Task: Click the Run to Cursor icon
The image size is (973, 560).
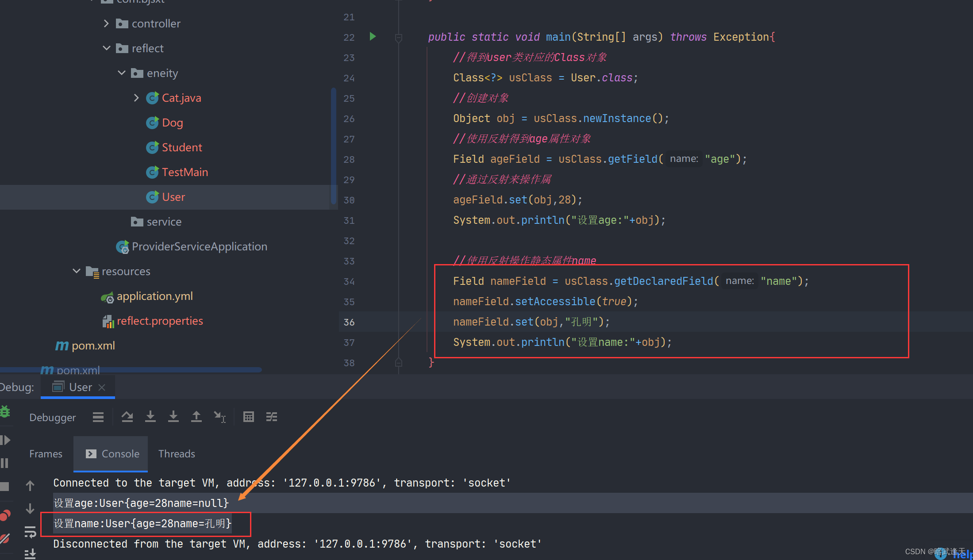Action: coord(220,417)
